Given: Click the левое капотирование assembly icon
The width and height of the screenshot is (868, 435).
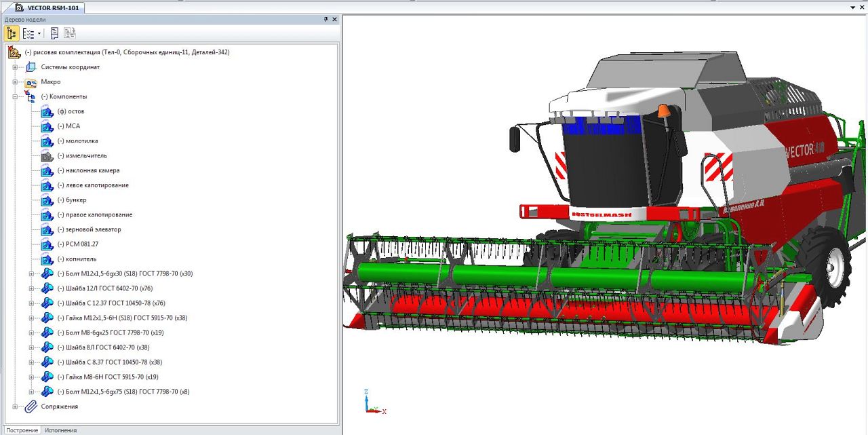Looking at the screenshot, I should pos(47,185).
